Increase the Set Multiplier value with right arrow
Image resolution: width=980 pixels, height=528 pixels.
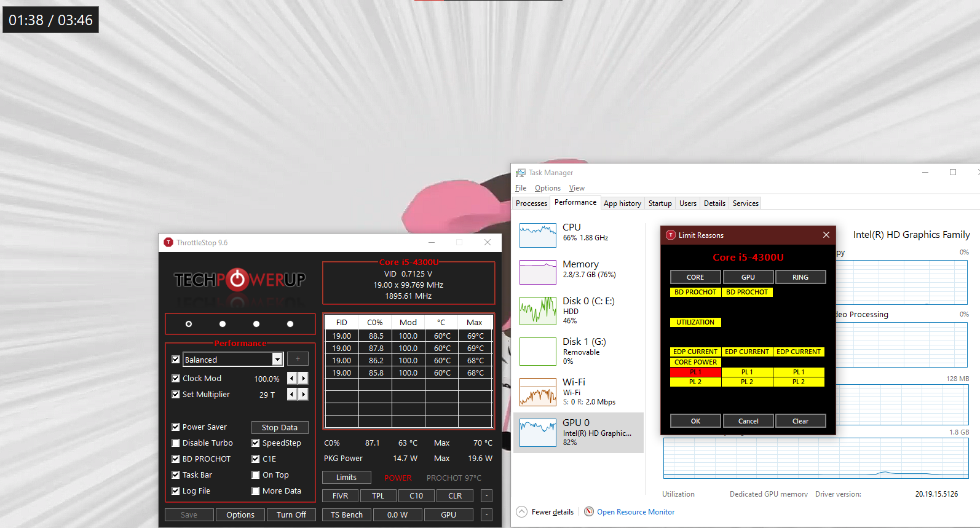coord(303,395)
